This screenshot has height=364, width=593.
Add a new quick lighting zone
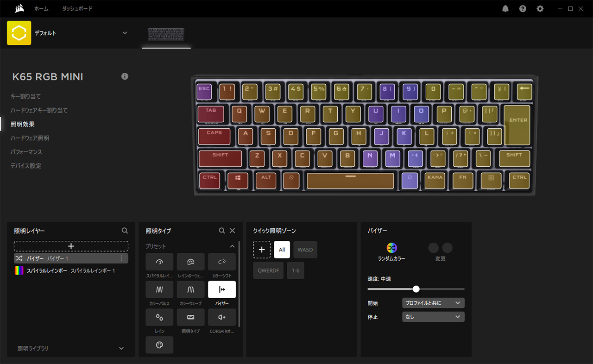point(262,250)
